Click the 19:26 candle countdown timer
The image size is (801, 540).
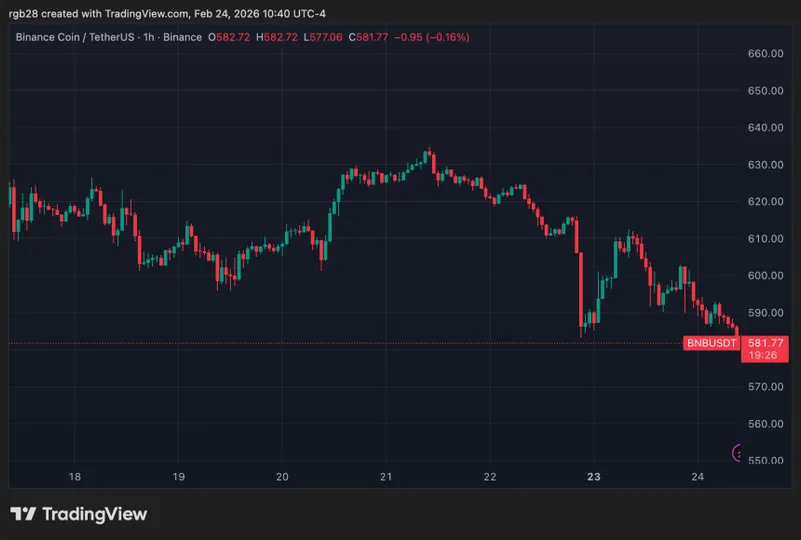763,355
